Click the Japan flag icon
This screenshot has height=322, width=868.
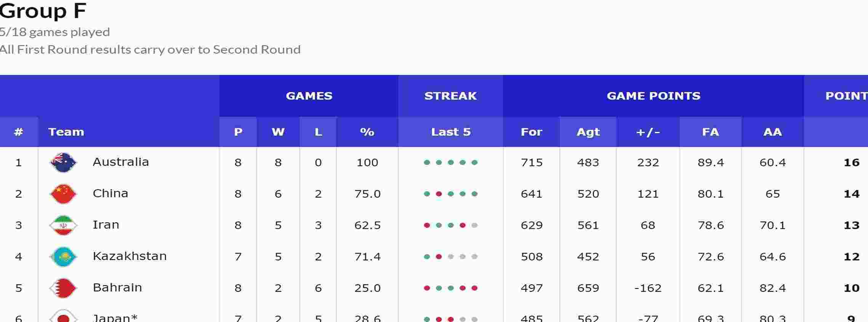(63, 316)
